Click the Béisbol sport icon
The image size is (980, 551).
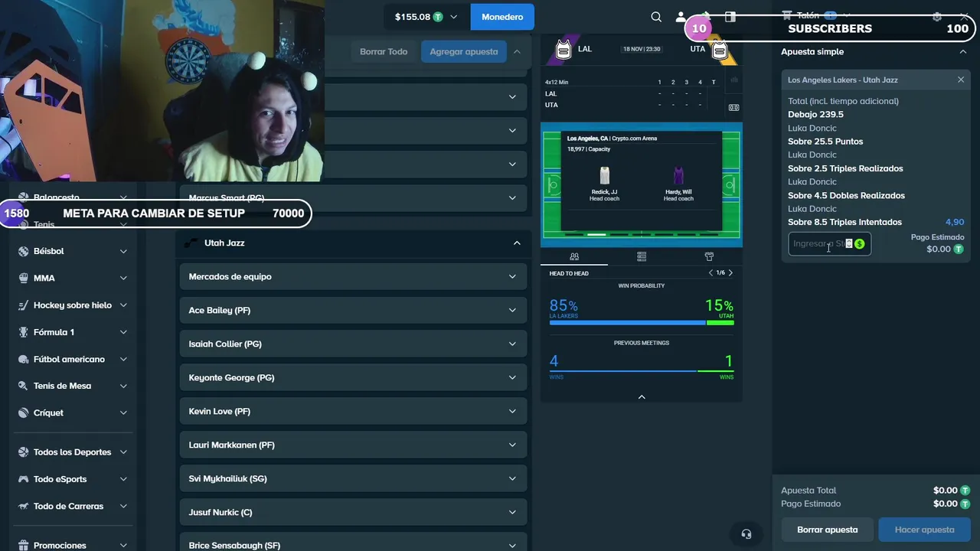click(x=24, y=251)
